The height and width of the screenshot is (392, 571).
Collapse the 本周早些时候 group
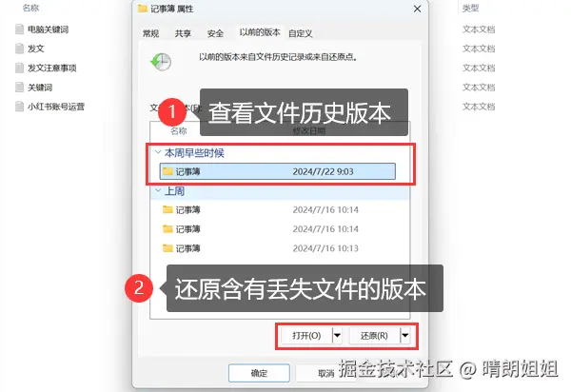point(158,152)
